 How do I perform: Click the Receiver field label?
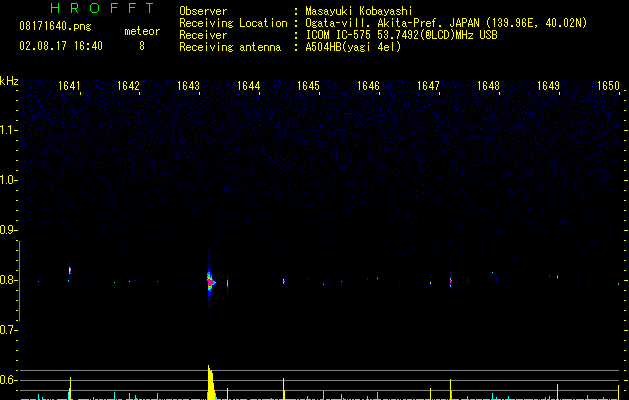203,35
